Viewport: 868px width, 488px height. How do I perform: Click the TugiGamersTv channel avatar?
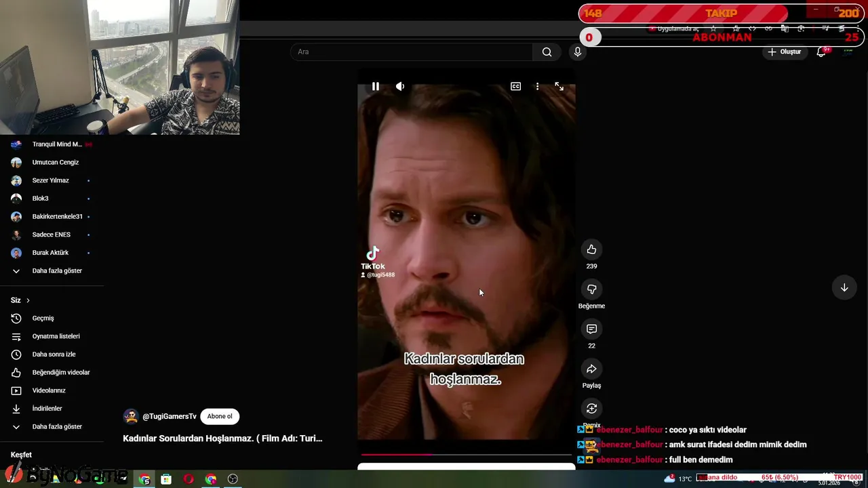coord(131,417)
